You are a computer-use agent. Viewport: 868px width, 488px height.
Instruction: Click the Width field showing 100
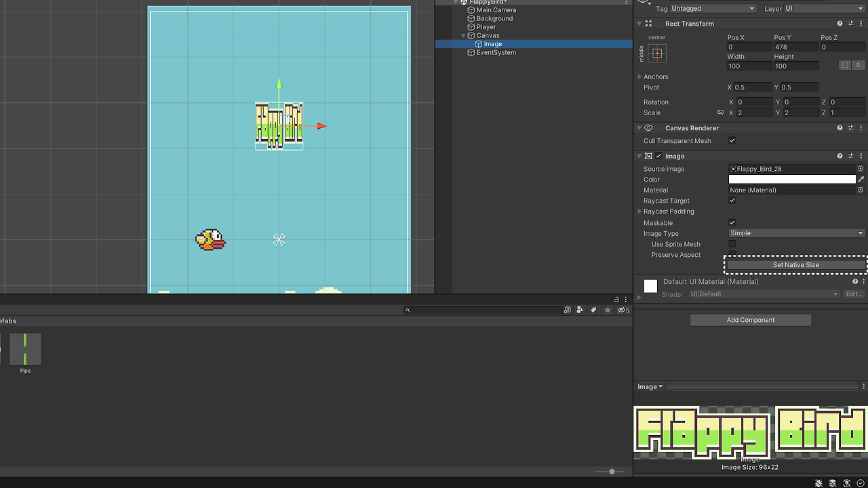click(748, 66)
